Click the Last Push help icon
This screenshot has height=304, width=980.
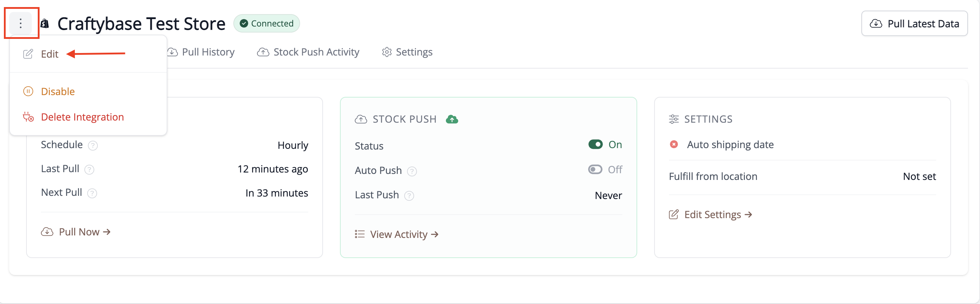(x=409, y=196)
